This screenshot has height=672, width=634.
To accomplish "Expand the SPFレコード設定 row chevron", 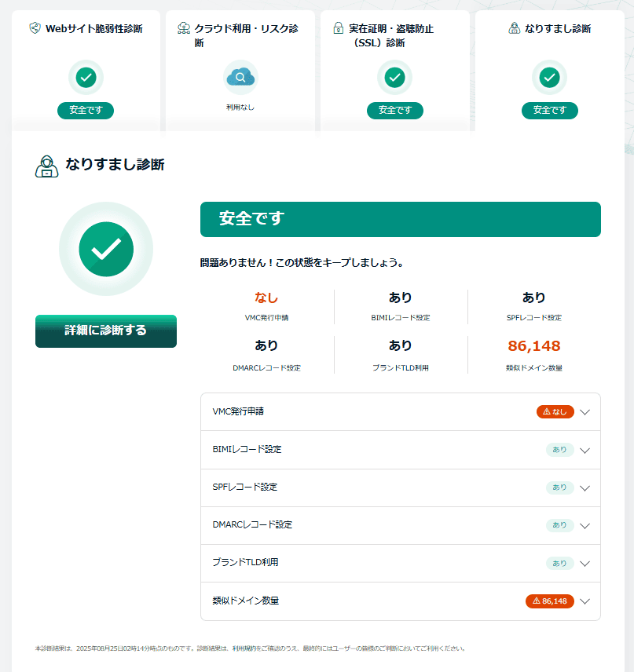I will [585, 488].
